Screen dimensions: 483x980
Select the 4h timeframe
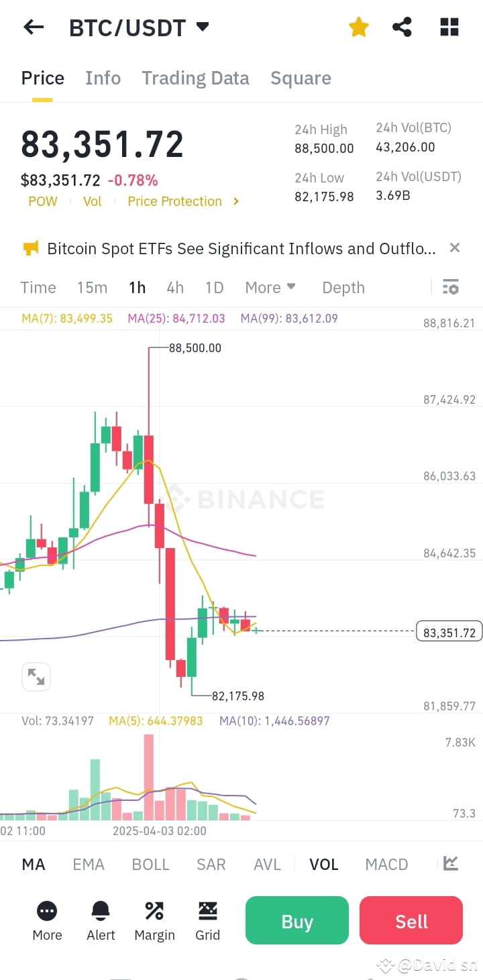[175, 287]
